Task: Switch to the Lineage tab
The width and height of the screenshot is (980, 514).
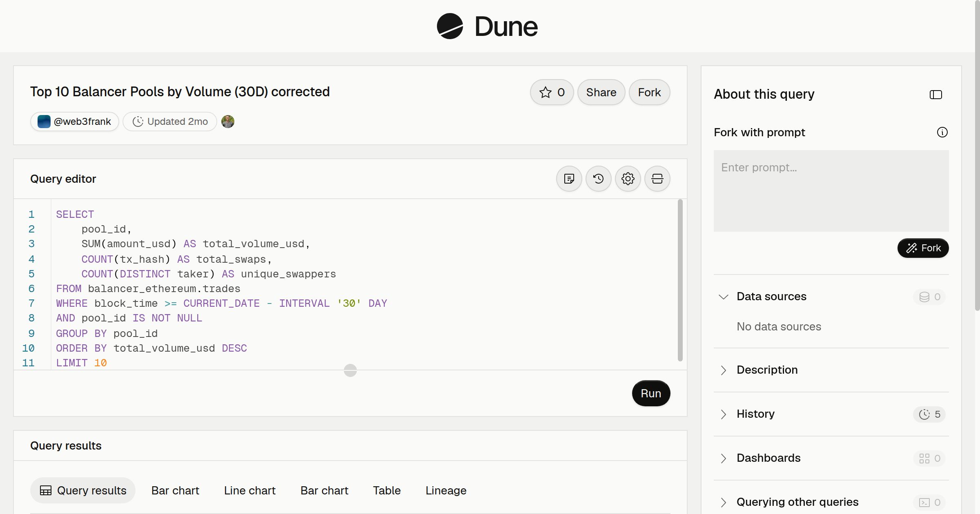Action: (x=446, y=490)
